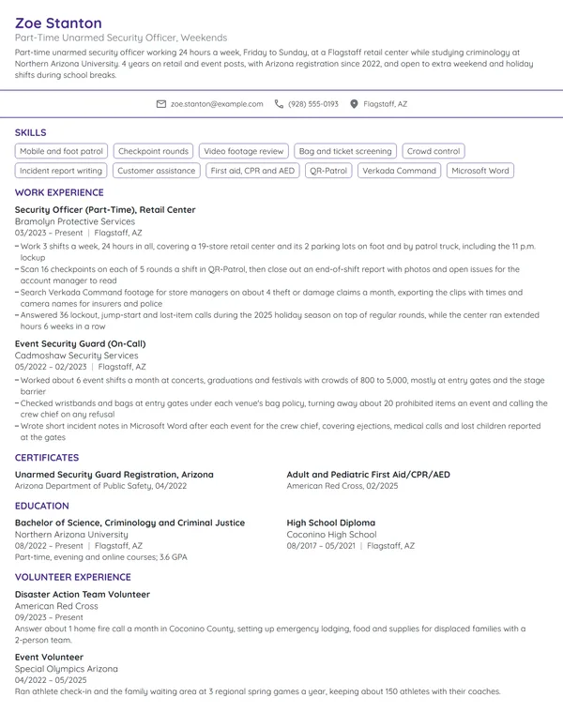Select the High School Diploma entry
563x728 pixels.
click(330, 523)
